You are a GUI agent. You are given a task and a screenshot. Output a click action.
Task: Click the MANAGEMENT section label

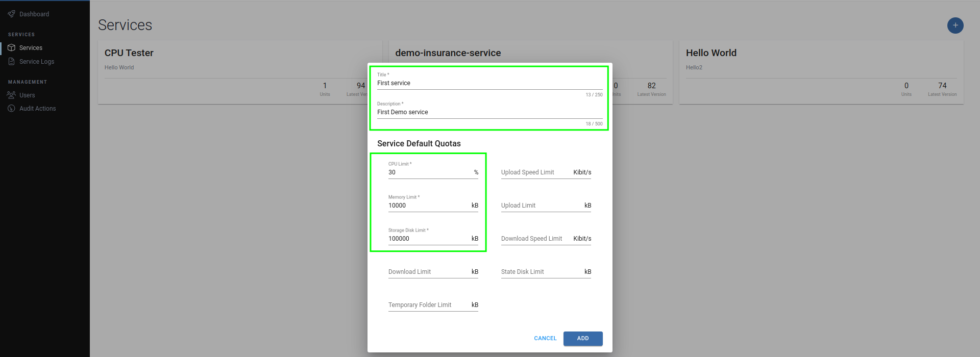coord(28,82)
